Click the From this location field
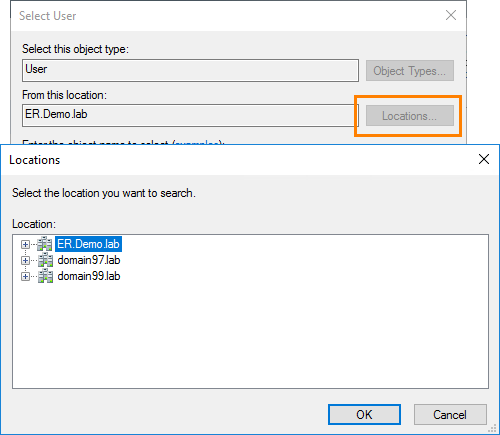The image size is (500, 435). point(190,115)
